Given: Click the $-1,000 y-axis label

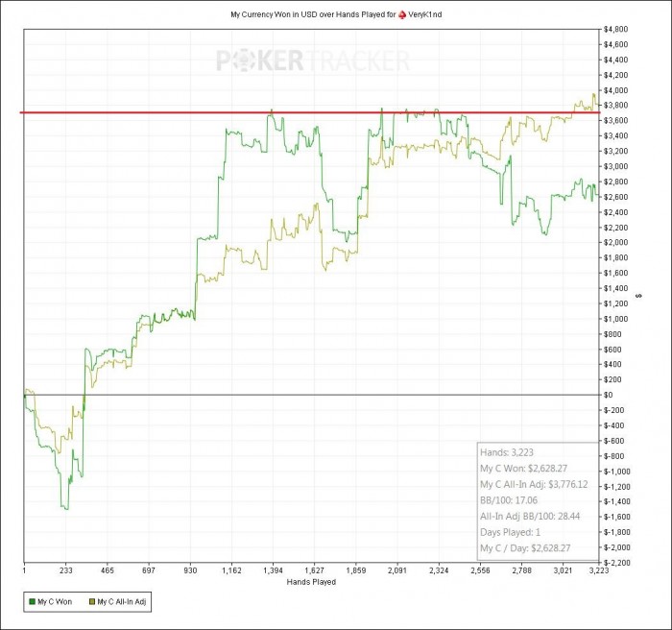Looking at the screenshot, I should tap(616, 472).
